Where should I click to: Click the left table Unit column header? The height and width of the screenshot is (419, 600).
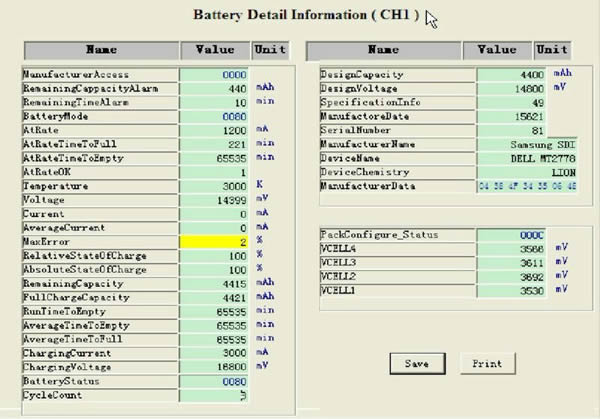[270, 50]
